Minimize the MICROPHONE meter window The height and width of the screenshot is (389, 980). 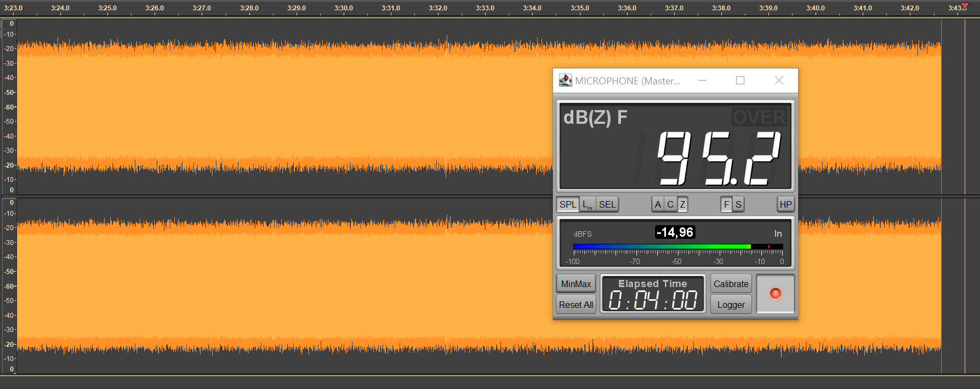(702, 81)
